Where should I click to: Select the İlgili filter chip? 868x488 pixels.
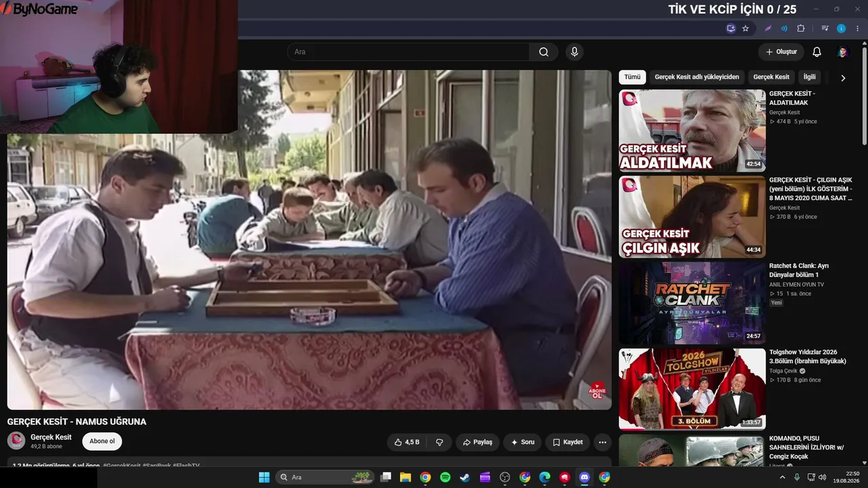coord(810,77)
